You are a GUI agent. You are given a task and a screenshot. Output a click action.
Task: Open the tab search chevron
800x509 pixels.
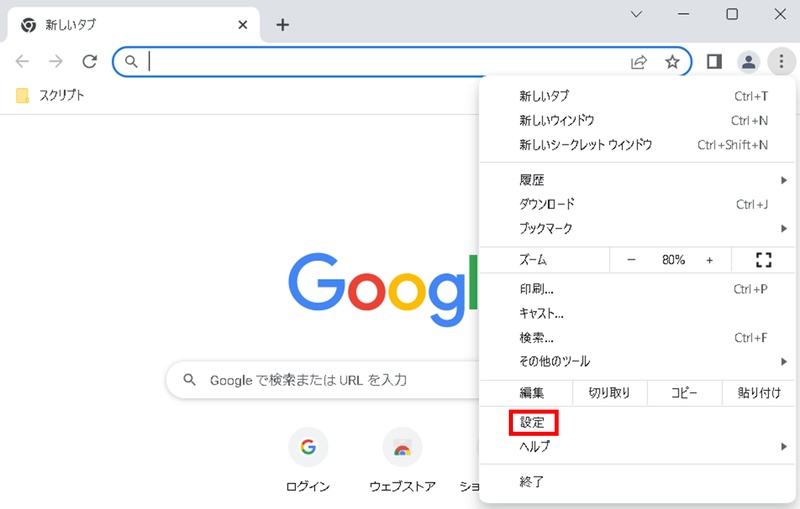636,14
